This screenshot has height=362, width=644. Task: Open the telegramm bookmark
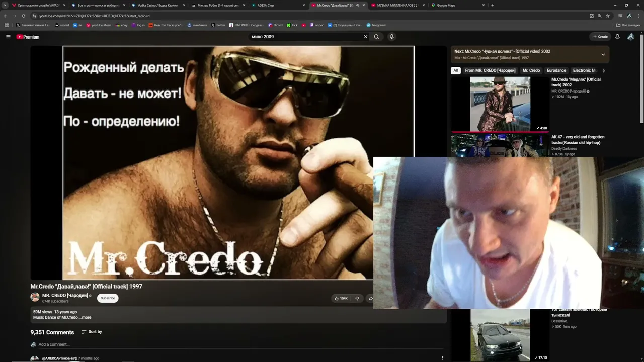376,25
